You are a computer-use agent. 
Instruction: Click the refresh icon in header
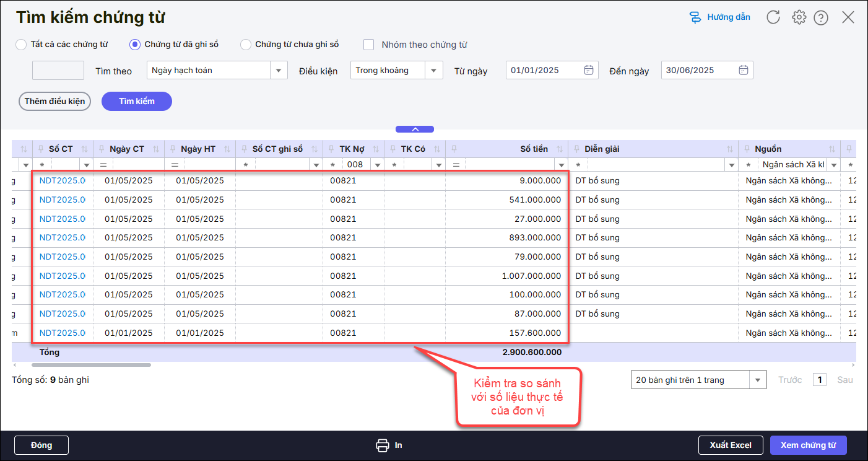773,17
